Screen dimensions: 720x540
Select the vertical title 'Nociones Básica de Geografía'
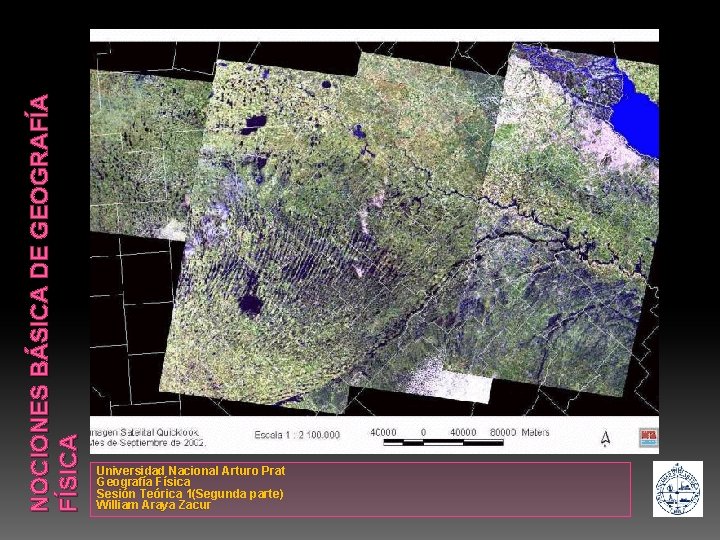click(x=39, y=303)
